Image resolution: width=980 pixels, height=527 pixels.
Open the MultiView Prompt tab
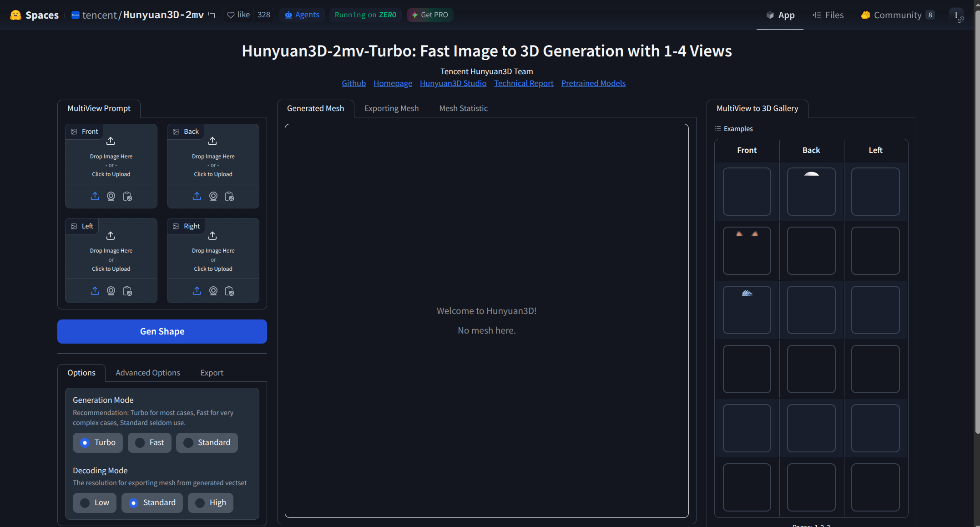pyautogui.click(x=99, y=108)
